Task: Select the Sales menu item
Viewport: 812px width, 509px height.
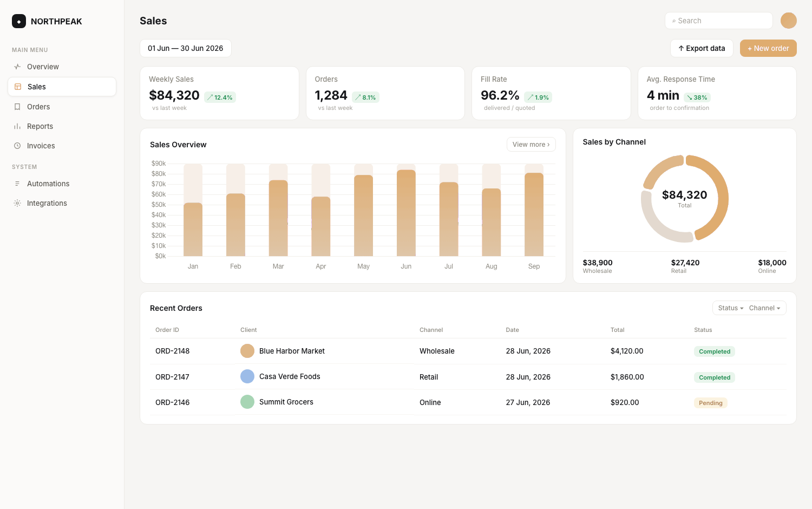Action: tap(62, 87)
